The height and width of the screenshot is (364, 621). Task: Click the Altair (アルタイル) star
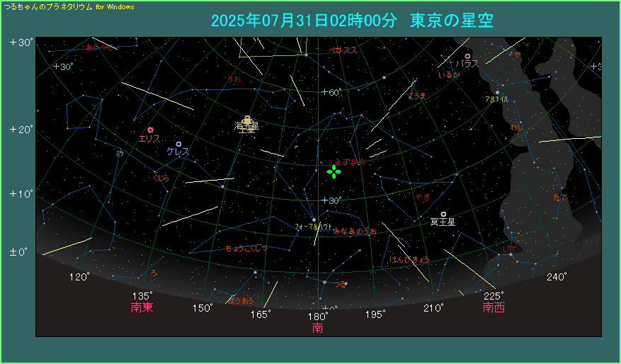(x=497, y=92)
